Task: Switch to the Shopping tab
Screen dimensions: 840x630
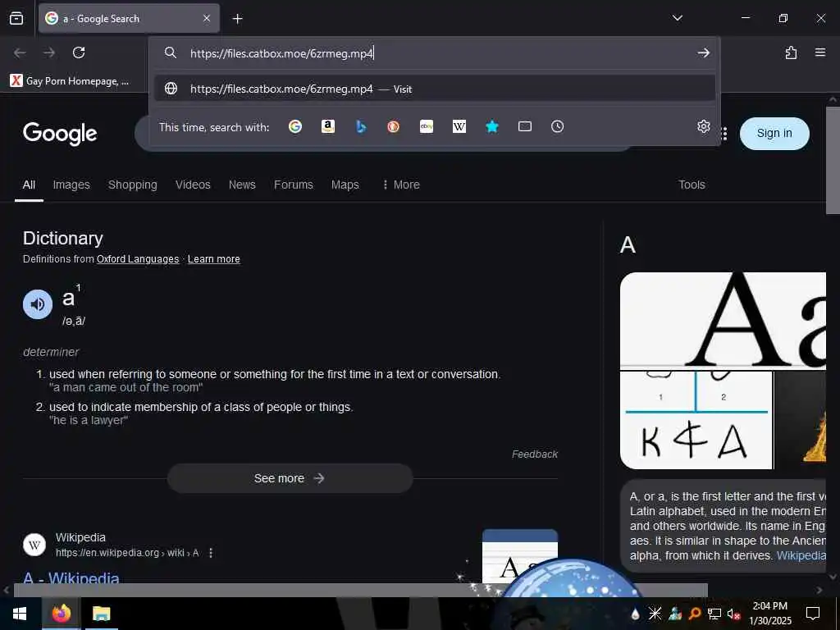Action: (132, 185)
